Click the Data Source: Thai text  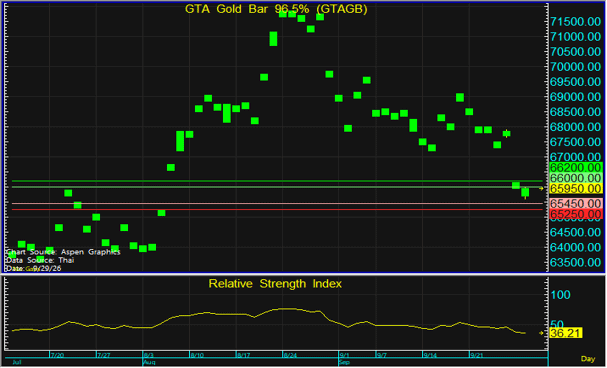click(40, 260)
